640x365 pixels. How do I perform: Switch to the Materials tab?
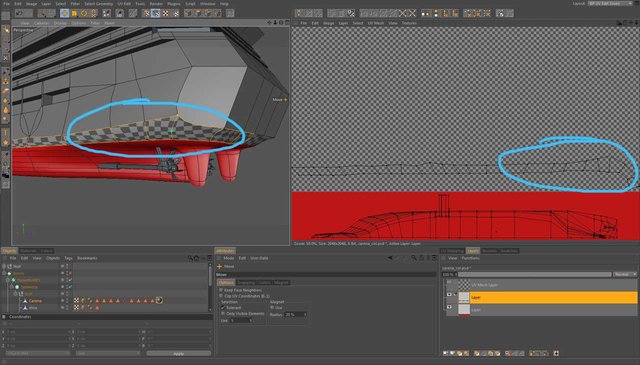point(28,251)
